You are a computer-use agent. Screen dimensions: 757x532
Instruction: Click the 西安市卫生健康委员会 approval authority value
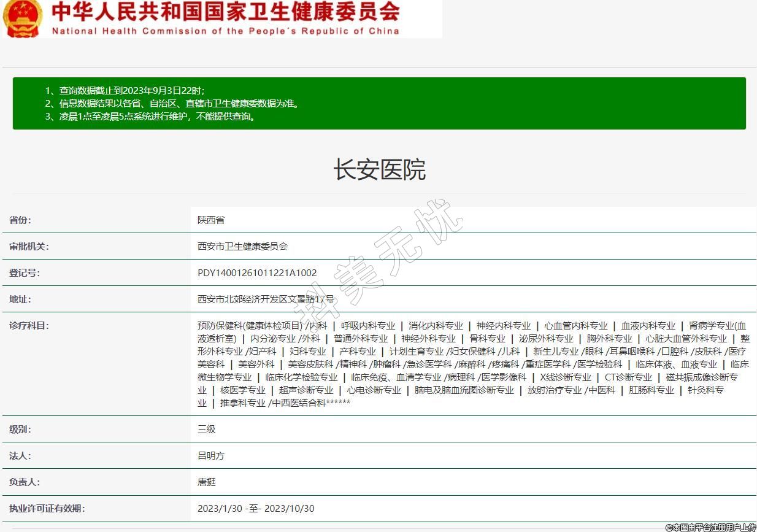(242, 247)
